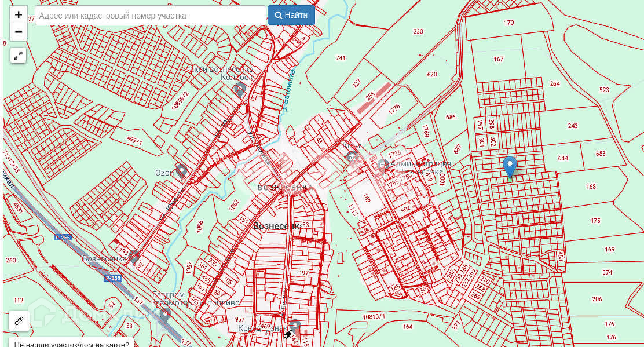Click the КГБУ institution marker
The height and width of the screenshot is (347, 644).
coord(352,156)
